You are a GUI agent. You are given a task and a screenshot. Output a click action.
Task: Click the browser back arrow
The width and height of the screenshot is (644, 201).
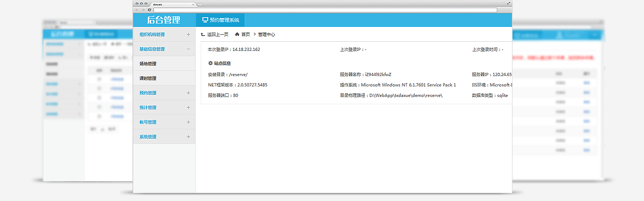136,10
